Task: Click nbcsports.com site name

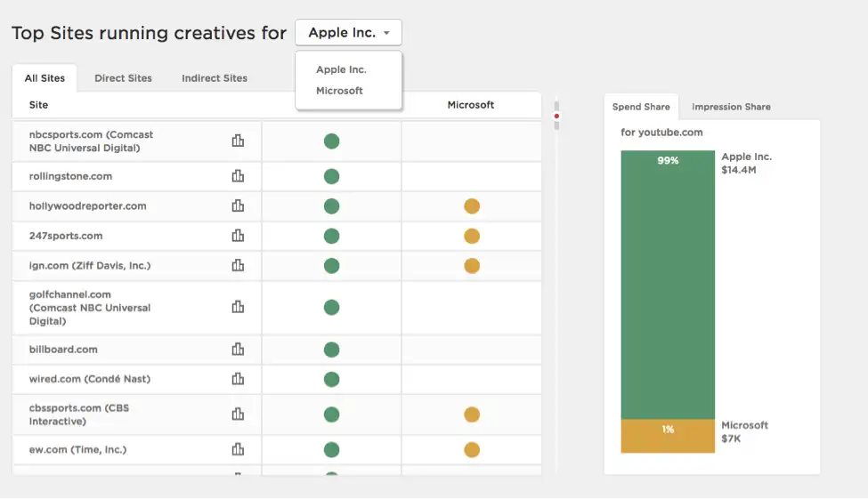Action: pyautogui.click(x=92, y=141)
